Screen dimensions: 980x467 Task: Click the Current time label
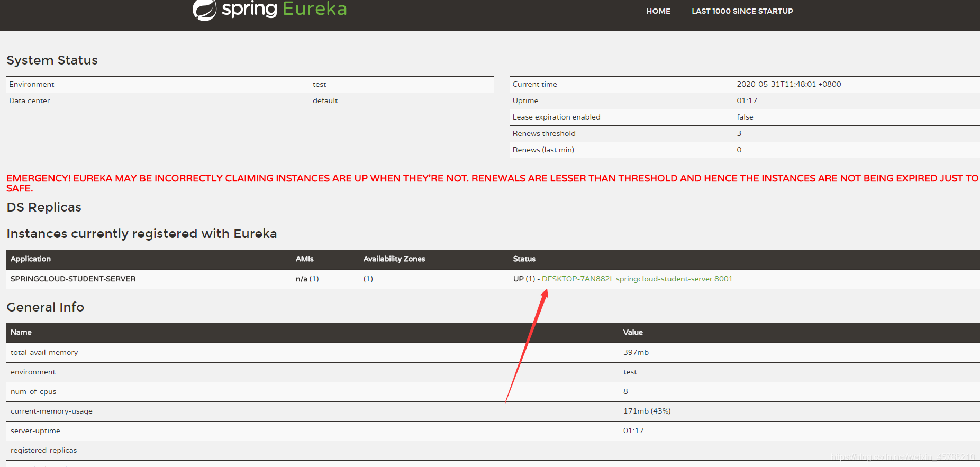point(534,84)
